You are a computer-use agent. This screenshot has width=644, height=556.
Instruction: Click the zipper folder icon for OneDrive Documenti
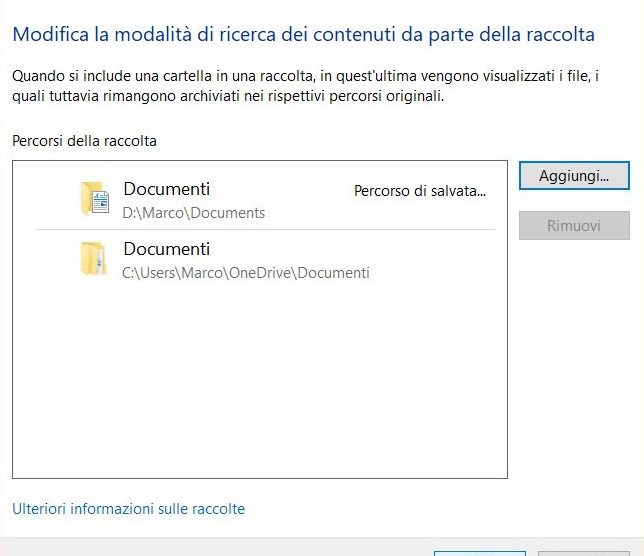(94, 259)
